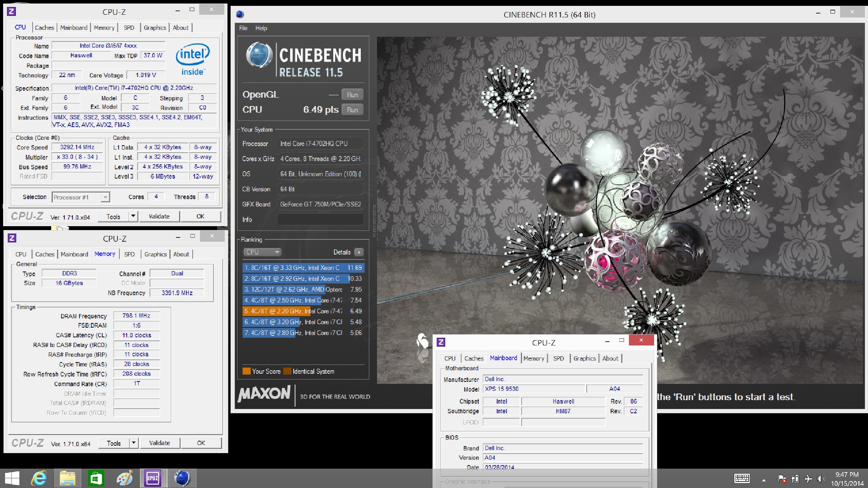The width and height of the screenshot is (868, 488).
Task: Open File Explorer from the taskbar
Action: pos(67,478)
